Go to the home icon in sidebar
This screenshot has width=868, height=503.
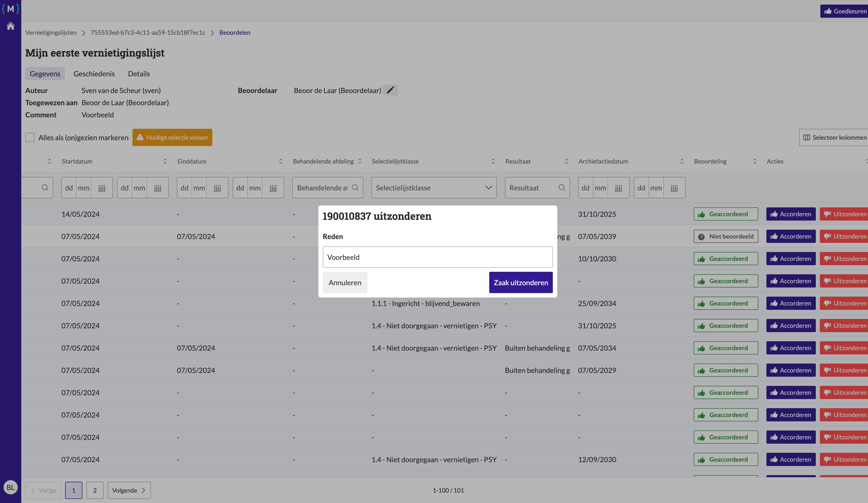coord(11,26)
